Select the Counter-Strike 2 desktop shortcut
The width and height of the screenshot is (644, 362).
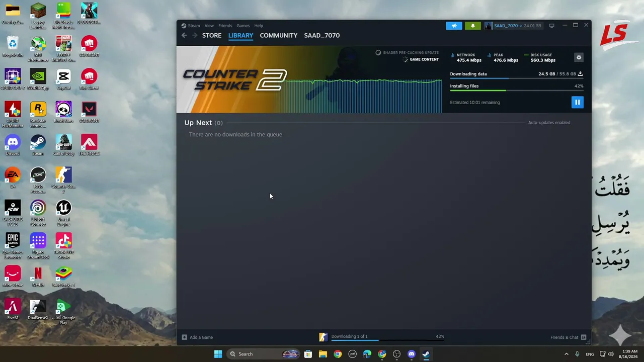point(63,181)
